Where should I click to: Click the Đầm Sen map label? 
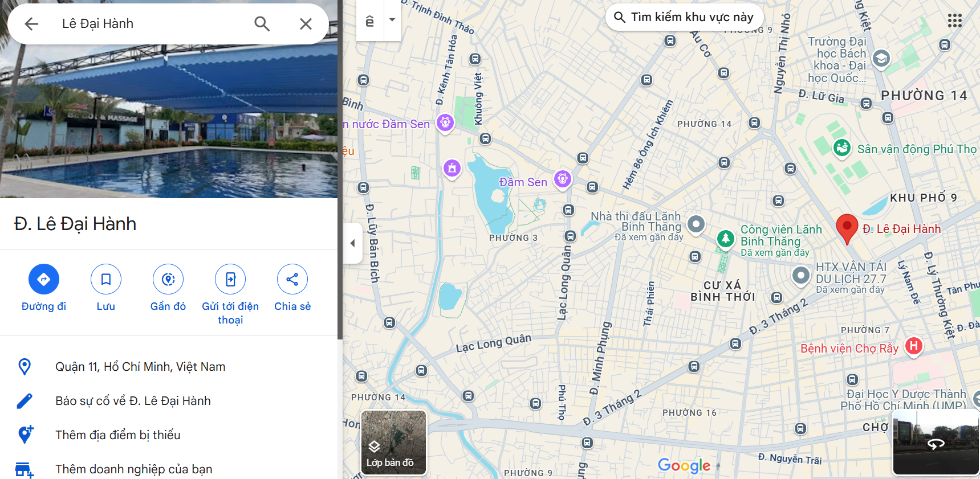(523, 182)
